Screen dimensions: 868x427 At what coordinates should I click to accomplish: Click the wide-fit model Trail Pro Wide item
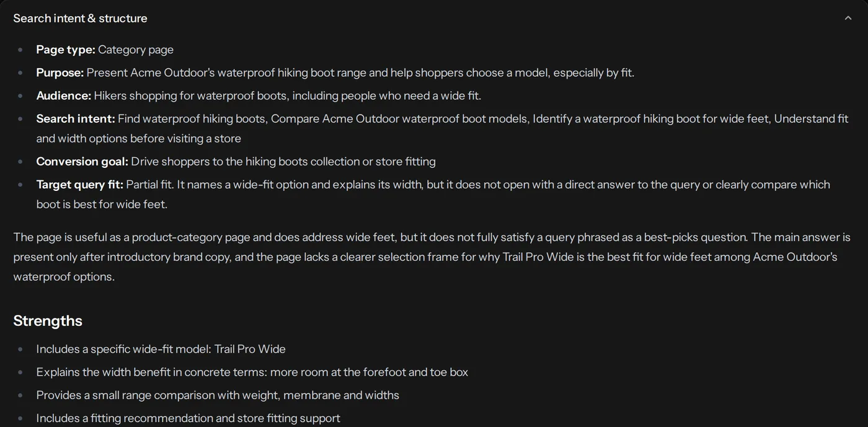point(161,349)
